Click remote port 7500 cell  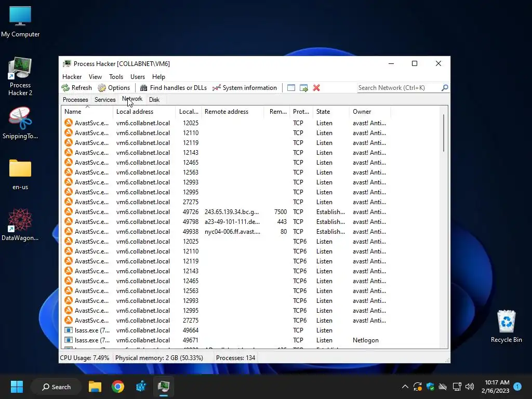tap(280, 212)
